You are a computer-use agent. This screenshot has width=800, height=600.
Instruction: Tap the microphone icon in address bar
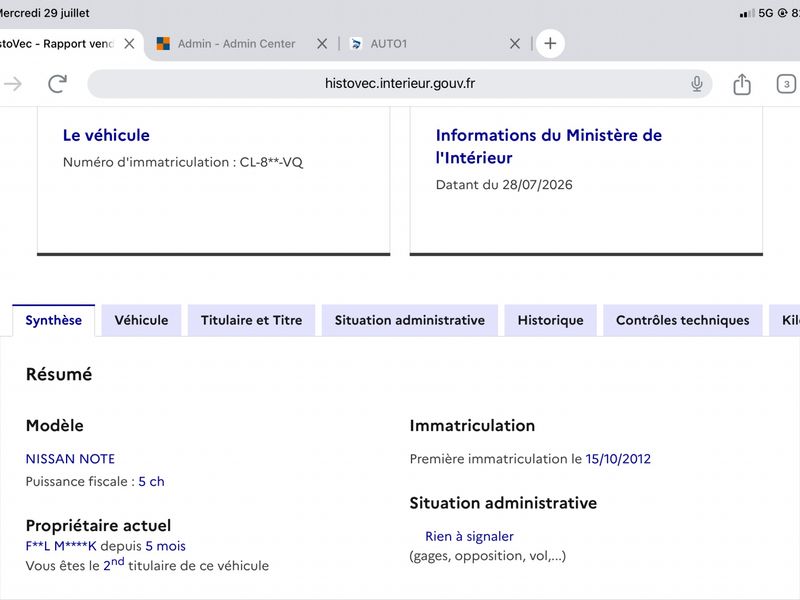[x=696, y=84]
